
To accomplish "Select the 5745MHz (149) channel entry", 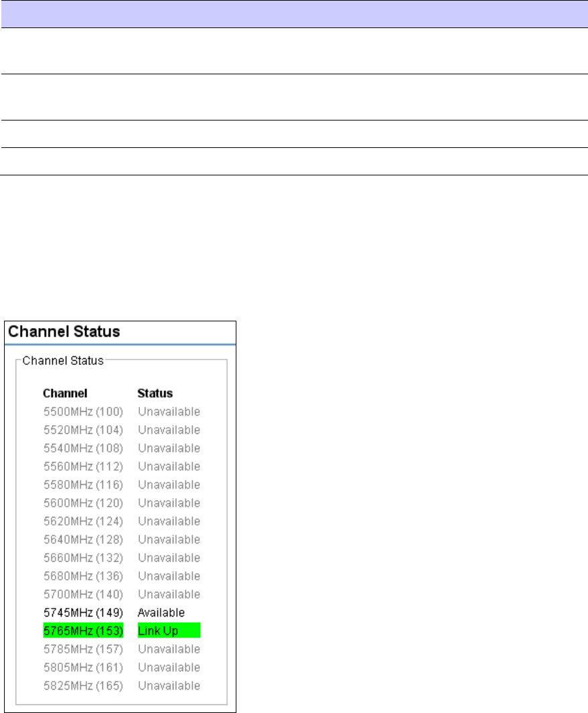I will (x=83, y=613).
